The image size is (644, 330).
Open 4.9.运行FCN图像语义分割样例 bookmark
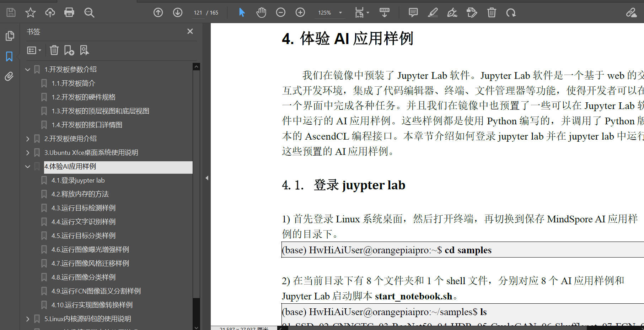tap(96, 291)
